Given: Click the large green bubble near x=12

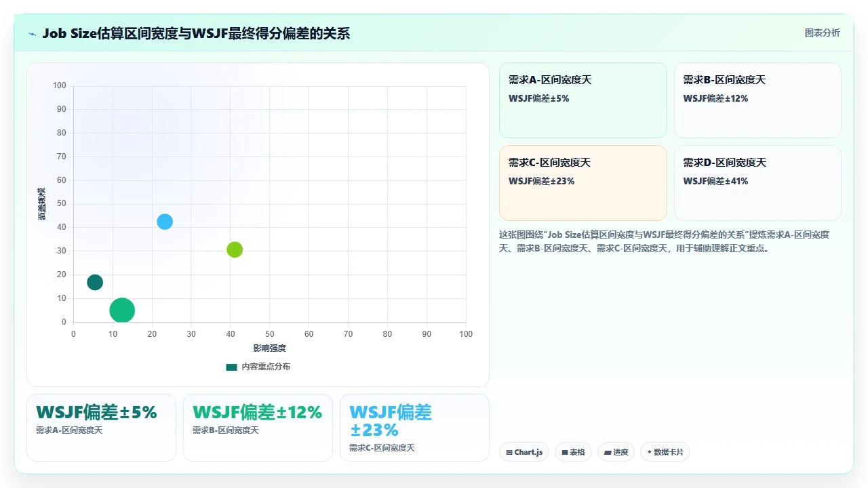Looking at the screenshot, I should (x=122, y=310).
